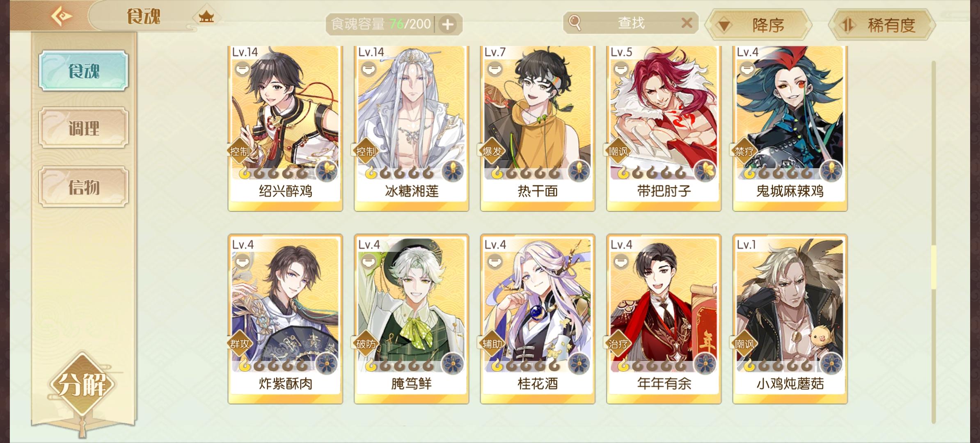The height and width of the screenshot is (443, 980).
Task: Switch to the 食魂 side tab
Action: pyautogui.click(x=84, y=71)
